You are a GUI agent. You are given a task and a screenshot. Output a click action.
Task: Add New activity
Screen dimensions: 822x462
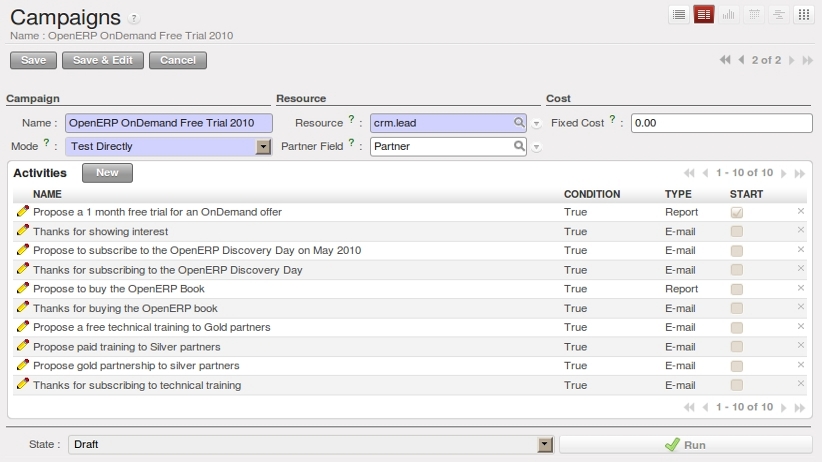click(107, 173)
